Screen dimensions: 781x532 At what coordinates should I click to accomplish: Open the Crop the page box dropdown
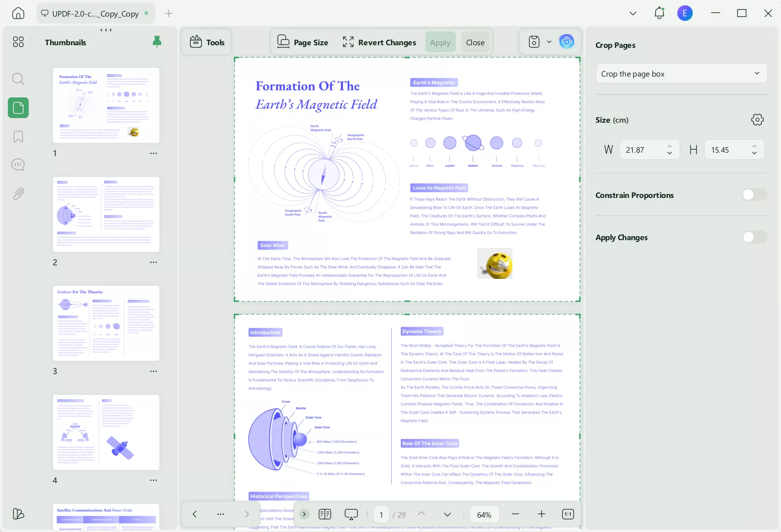pos(680,73)
